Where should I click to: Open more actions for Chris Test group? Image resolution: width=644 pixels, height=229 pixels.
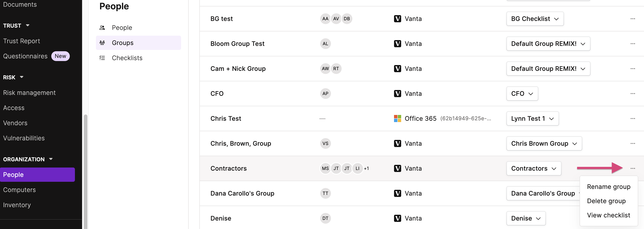632,119
